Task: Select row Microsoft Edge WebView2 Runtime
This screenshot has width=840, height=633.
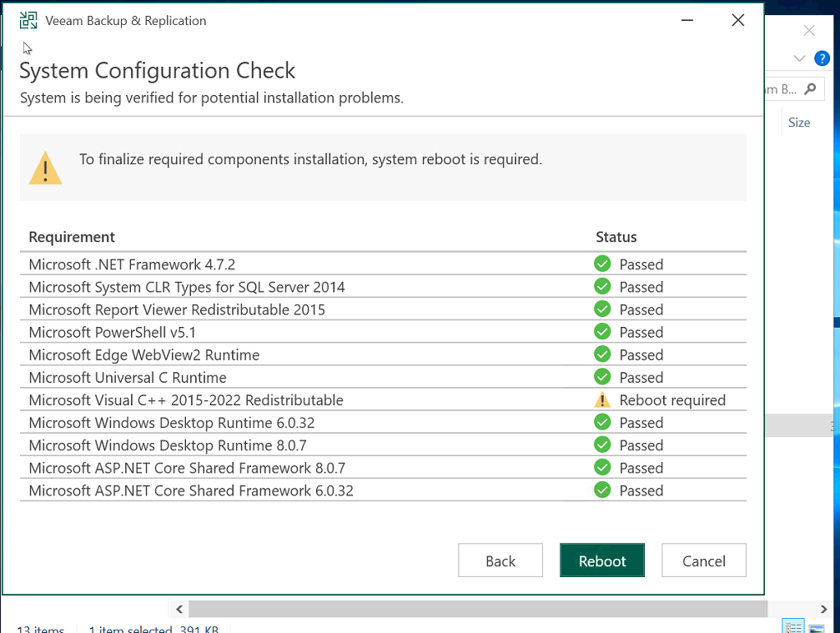Action: pyautogui.click(x=383, y=354)
